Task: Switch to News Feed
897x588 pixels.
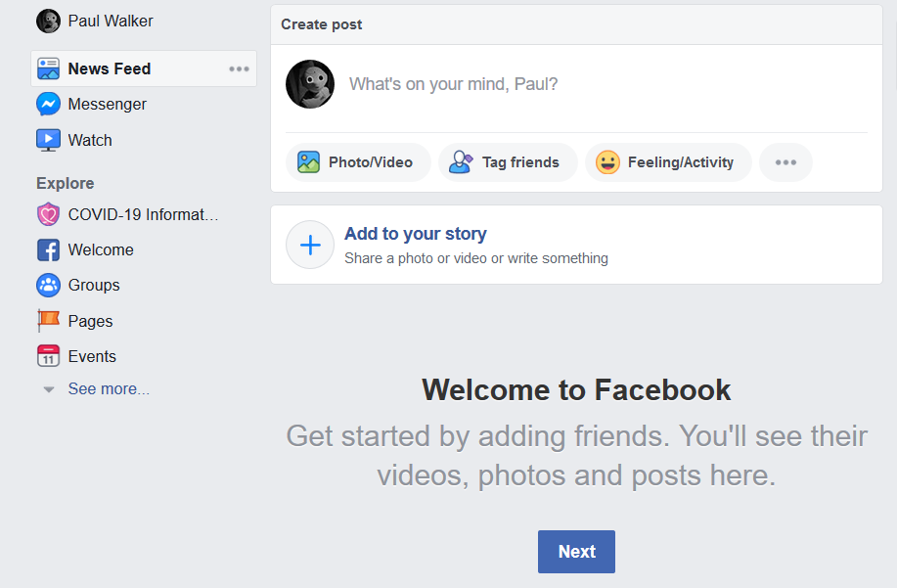Action: pos(109,68)
